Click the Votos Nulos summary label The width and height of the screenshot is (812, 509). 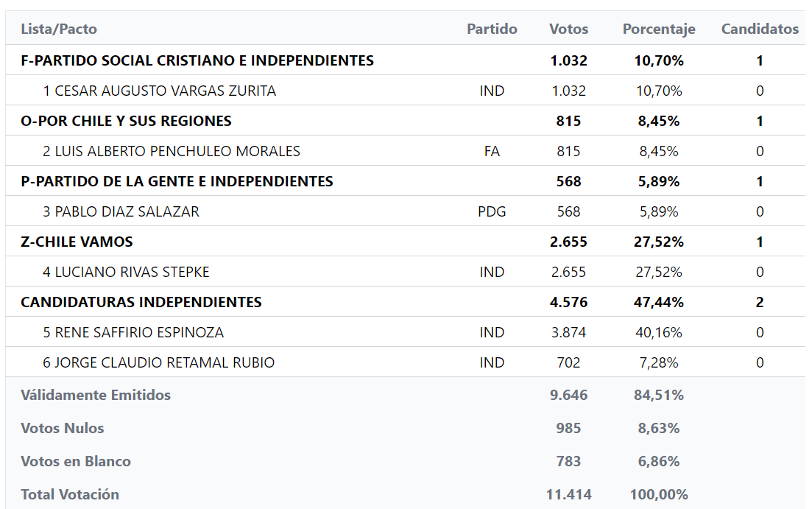click(x=63, y=428)
